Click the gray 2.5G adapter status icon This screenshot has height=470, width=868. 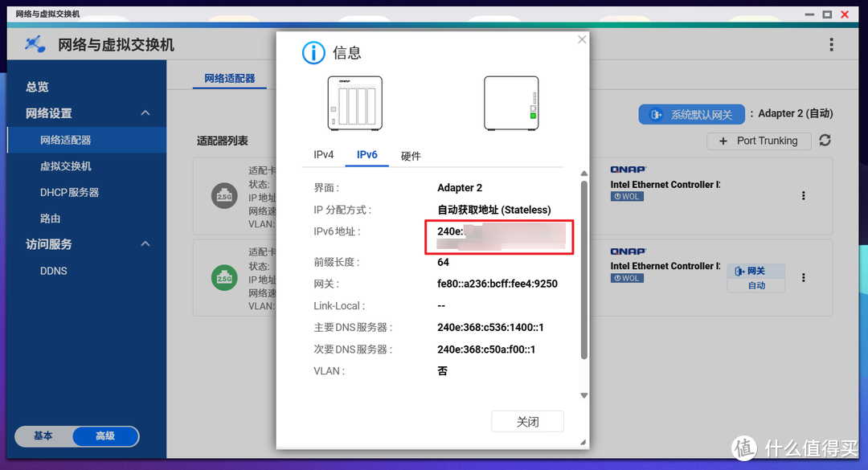[x=224, y=196]
